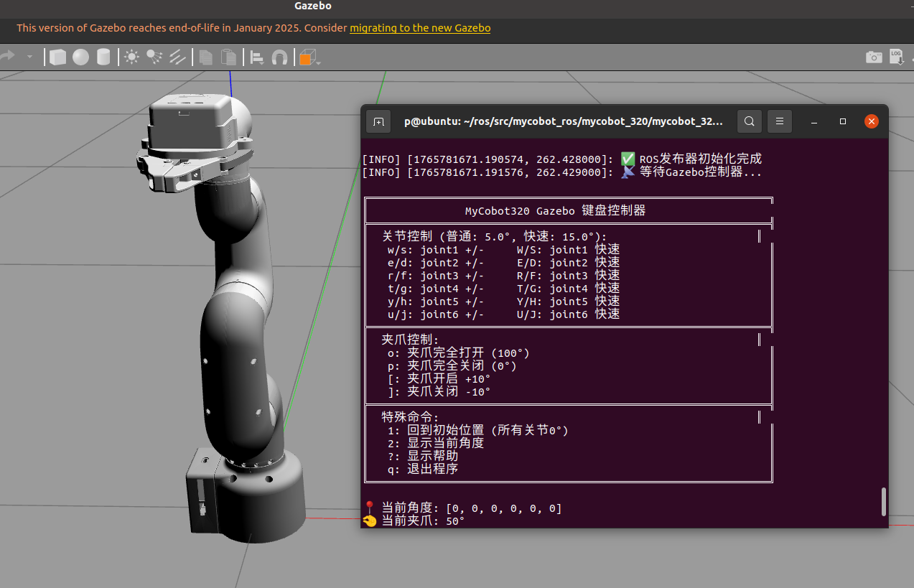Click the paste clipboard icon in toolbar

pos(228,57)
